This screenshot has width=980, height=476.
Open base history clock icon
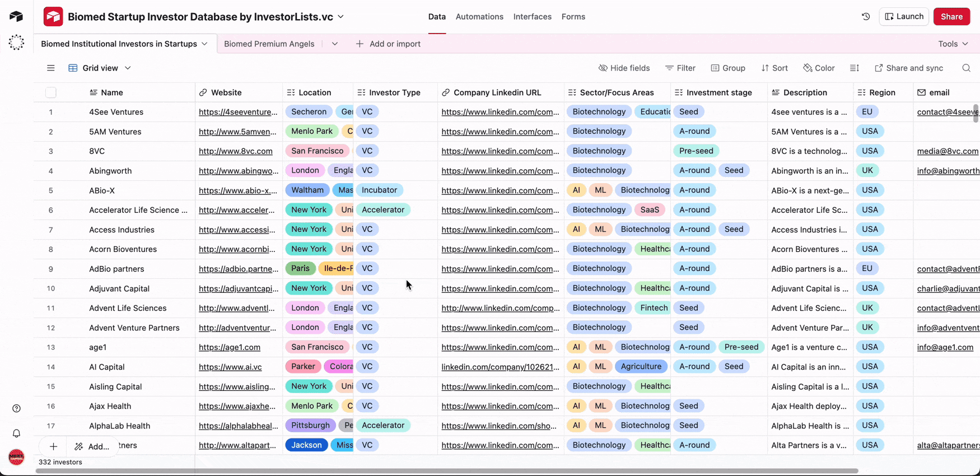(866, 17)
